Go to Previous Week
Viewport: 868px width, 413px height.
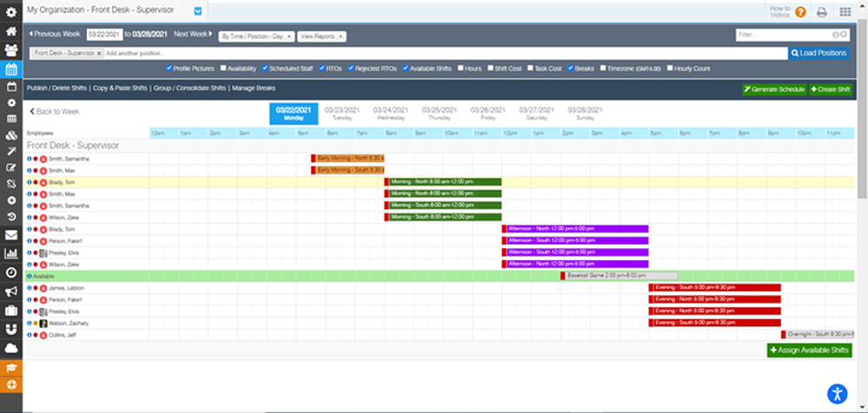(x=54, y=35)
